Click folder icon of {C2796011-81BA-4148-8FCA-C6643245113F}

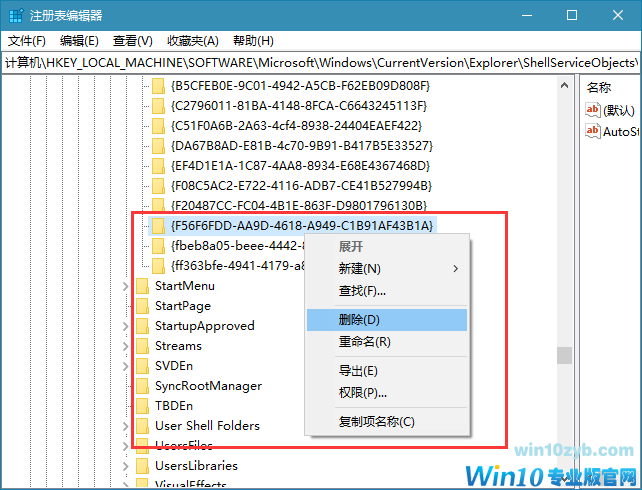158,106
